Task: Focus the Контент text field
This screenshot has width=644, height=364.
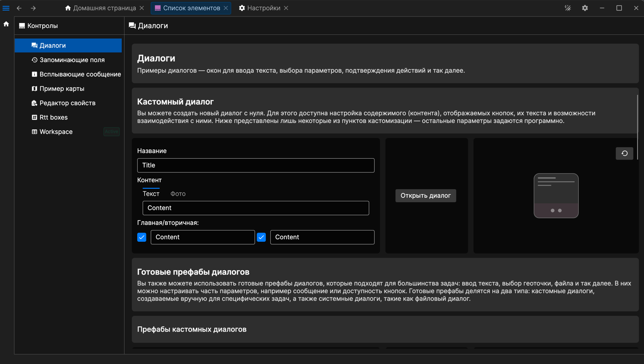Action: coord(256,208)
